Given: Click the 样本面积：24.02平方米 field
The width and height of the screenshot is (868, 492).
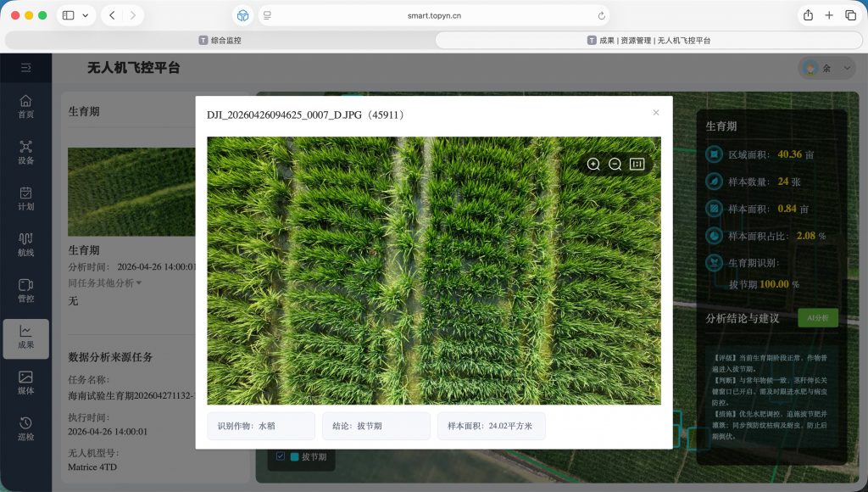Looking at the screenshot, I should 491,426.
